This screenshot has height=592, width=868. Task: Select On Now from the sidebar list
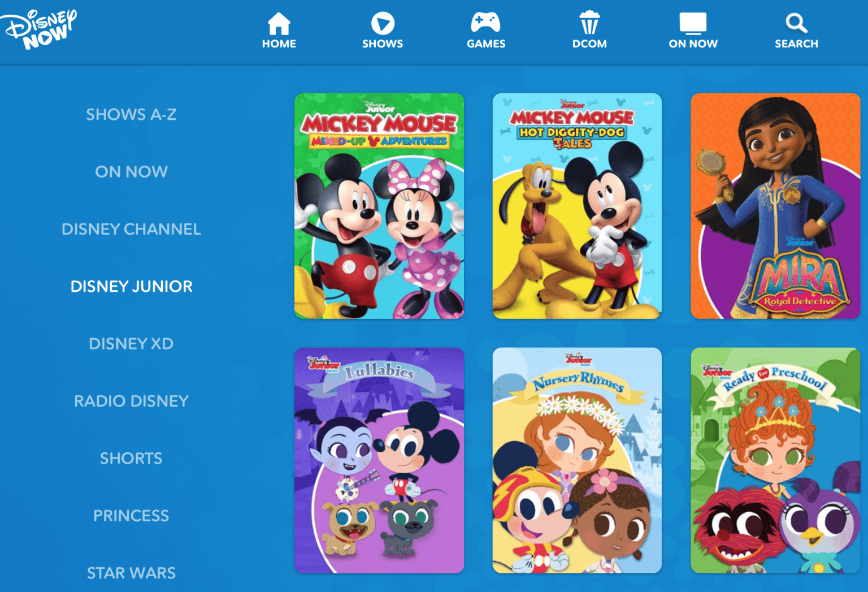[131, 171]
